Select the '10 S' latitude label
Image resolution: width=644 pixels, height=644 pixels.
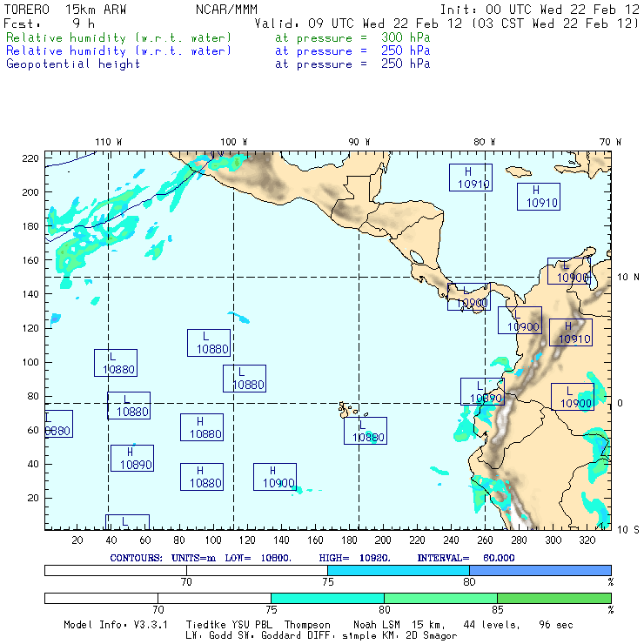click(628, 529)
